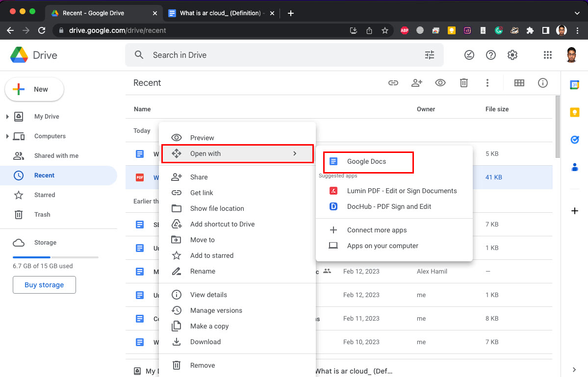Select Add shortcut to Drive
The height and width of the screenshot is (377, 588).
tap(238, 224)
